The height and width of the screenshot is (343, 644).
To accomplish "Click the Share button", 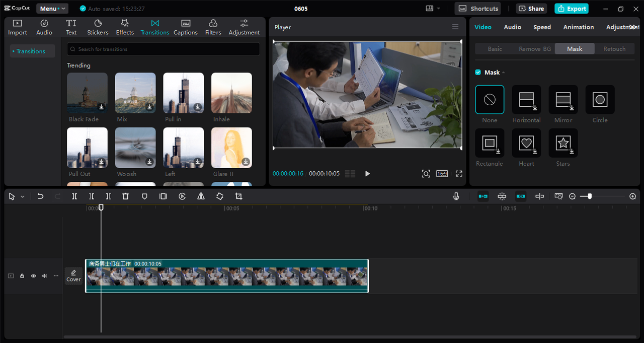I will pos(531,9).
